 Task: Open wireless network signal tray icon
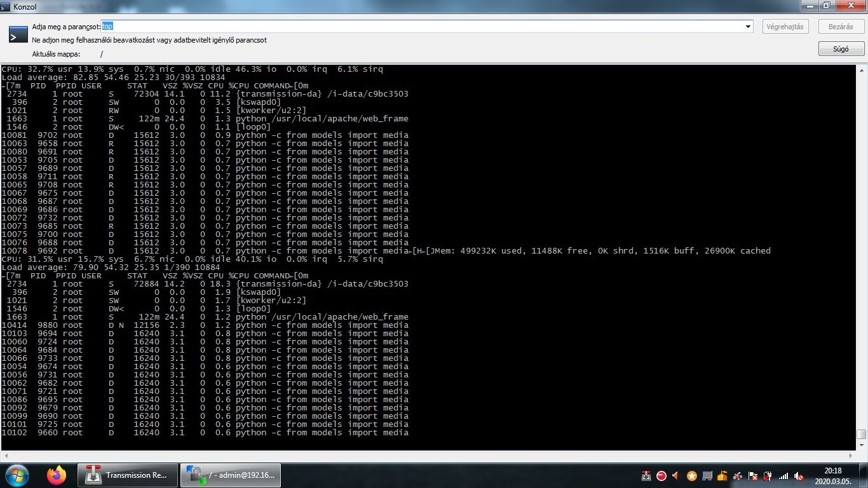pyautogui.click(x=783, y=475)
